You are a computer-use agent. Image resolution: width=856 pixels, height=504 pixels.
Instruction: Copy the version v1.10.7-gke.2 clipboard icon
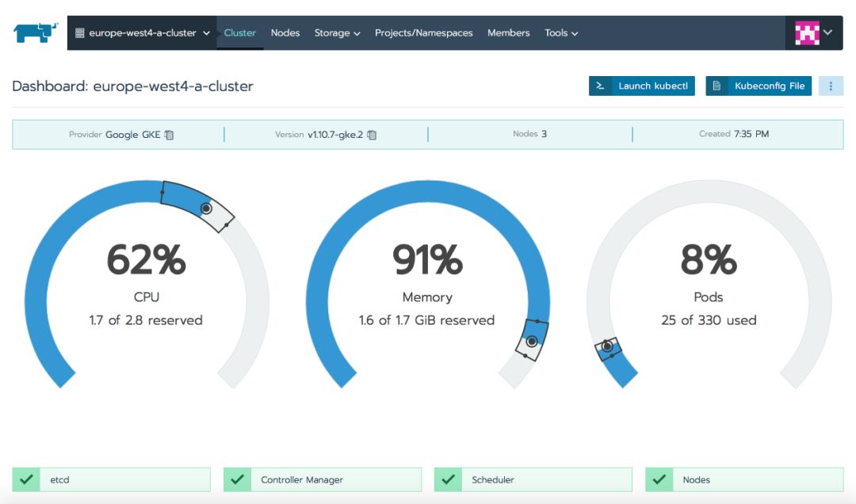372,135
